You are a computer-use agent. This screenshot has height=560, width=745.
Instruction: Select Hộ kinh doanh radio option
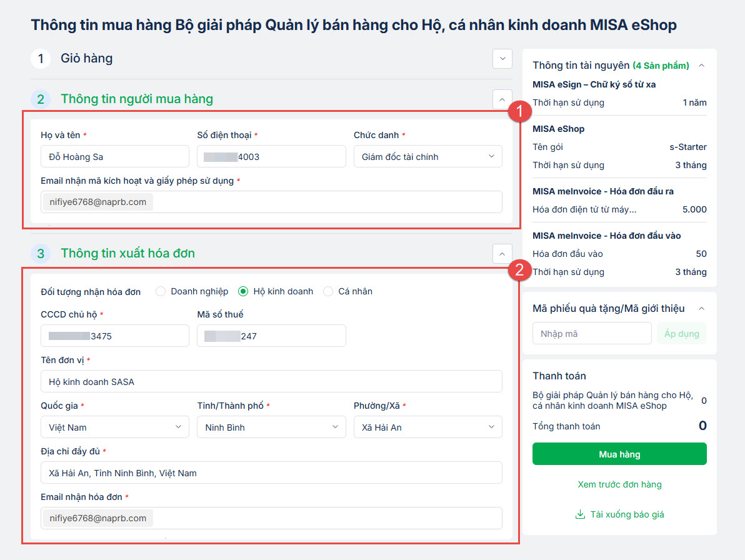click(x=243, y=291)
